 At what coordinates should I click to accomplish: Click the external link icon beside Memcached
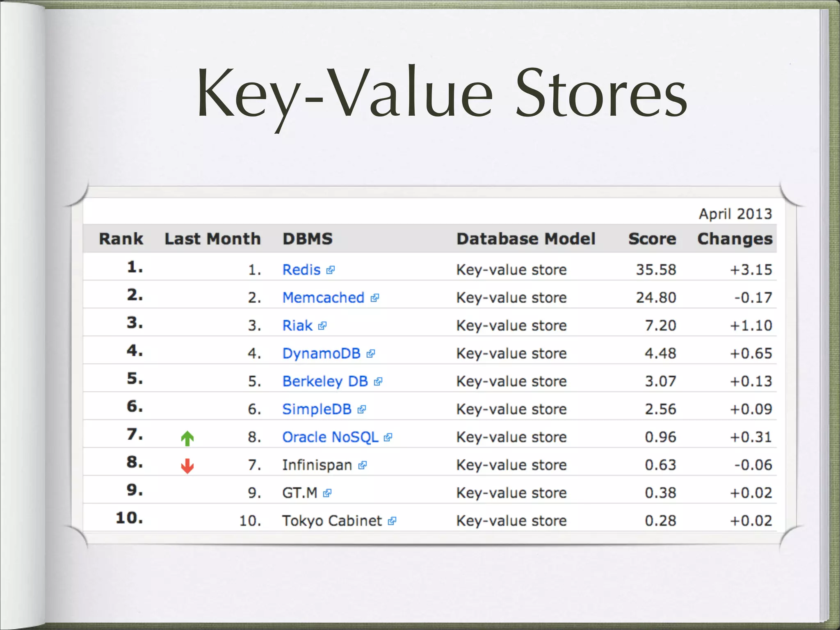point(374,298)
